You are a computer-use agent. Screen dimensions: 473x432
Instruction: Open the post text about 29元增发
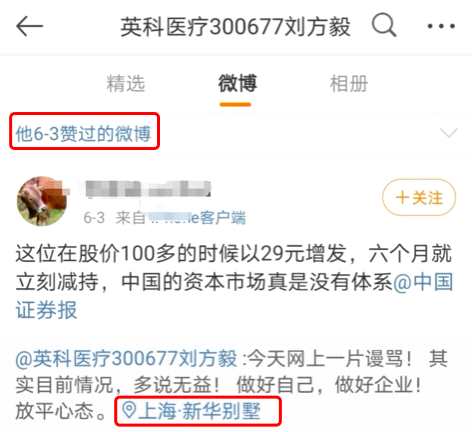tap(234, 282)
